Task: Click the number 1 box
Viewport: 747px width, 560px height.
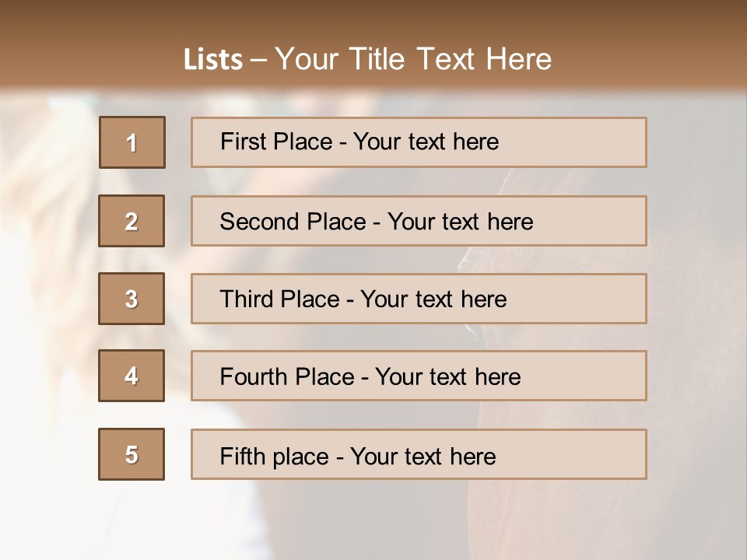Action: click(132, 142)
